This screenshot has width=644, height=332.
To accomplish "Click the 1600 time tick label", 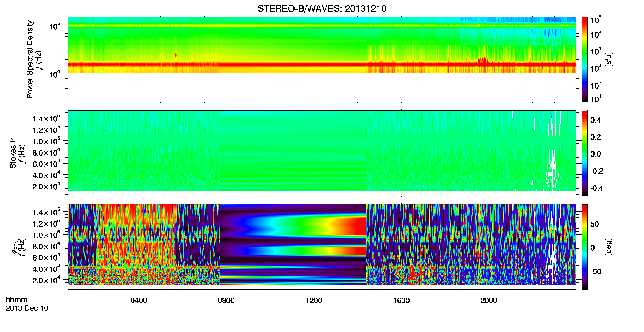I will pos(401,301).
